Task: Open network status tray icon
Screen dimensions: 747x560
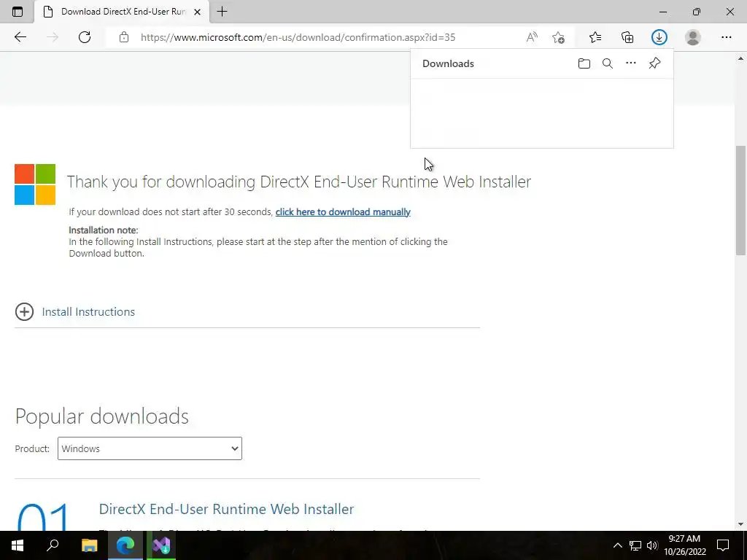Action: [635, 545]
